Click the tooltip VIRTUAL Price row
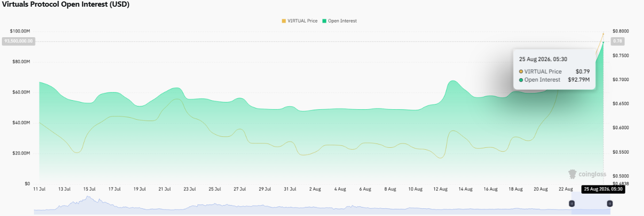Image resolution: width=644 pixels, height=216 pixels. pyautogui.click(x=554, y=72)
